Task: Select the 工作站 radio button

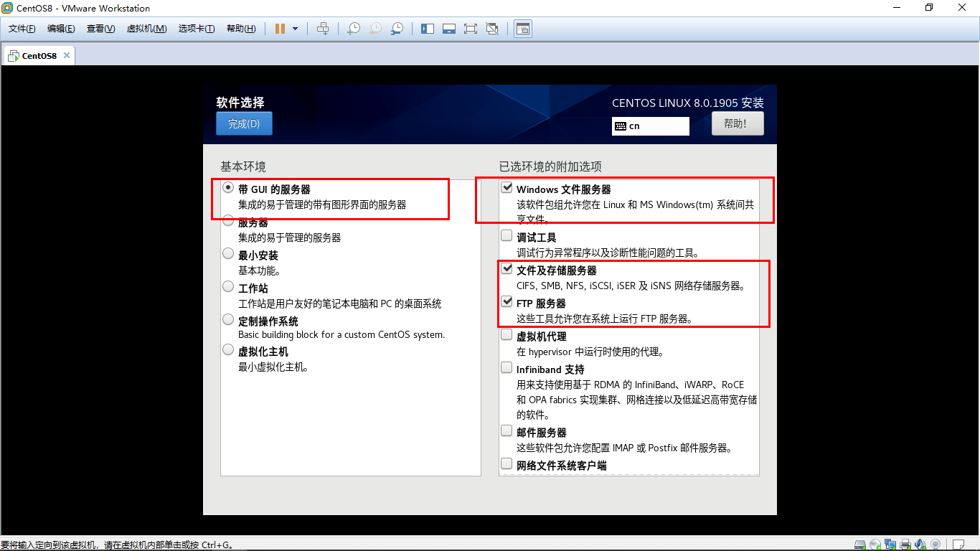Action: coord(228,287)
